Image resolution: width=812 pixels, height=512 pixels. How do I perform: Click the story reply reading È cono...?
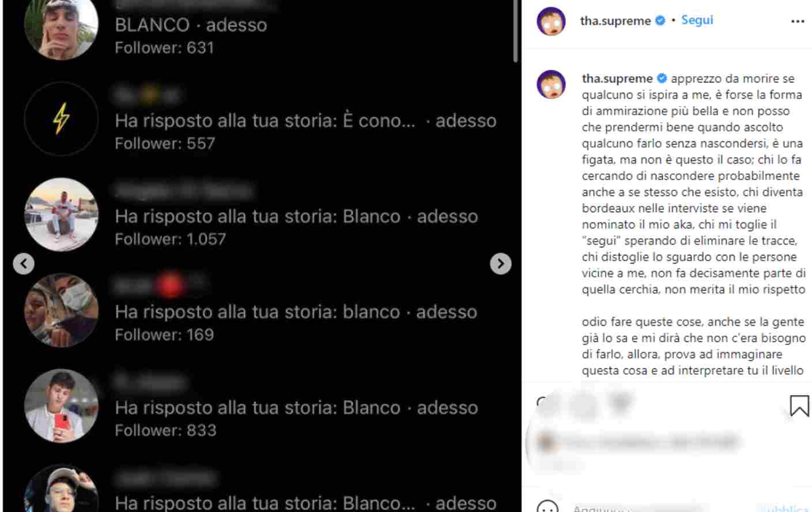(265, 121)
